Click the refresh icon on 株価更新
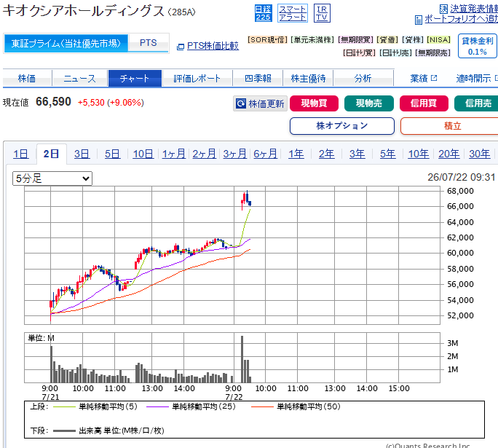Screen dimensions: 498x448 pos(241,103)
